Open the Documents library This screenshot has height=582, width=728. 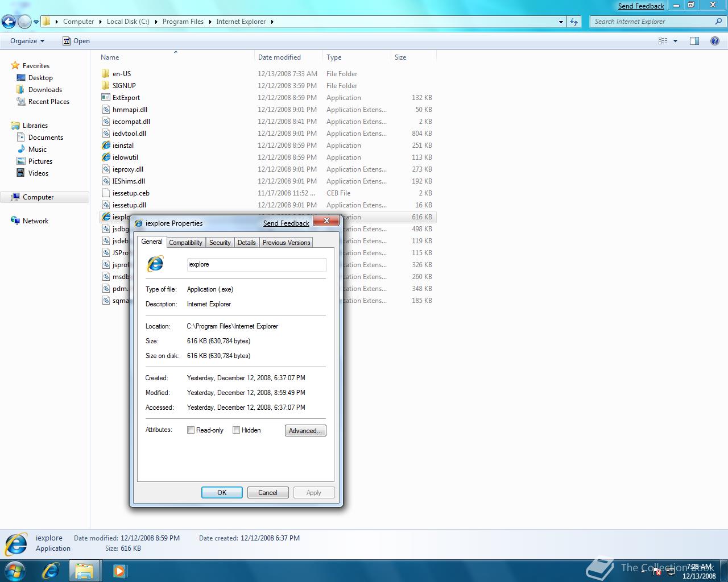(x=45, y=138)
